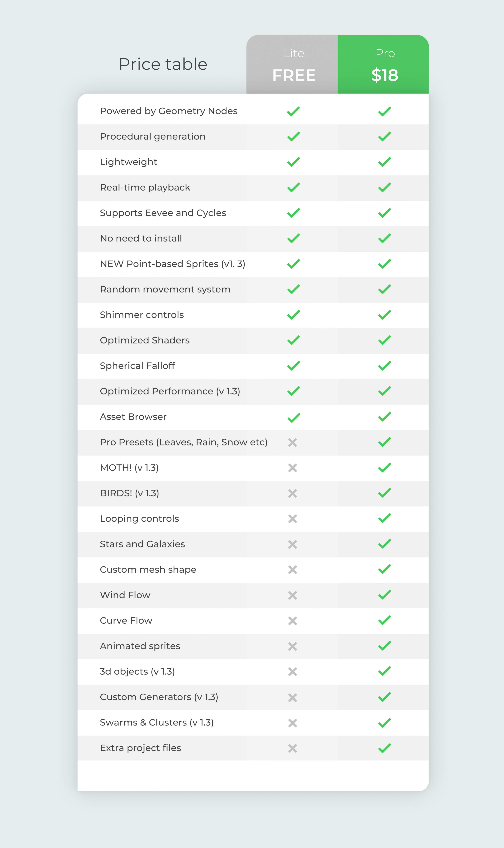Click the Custom mesh shape feature label

148,570
